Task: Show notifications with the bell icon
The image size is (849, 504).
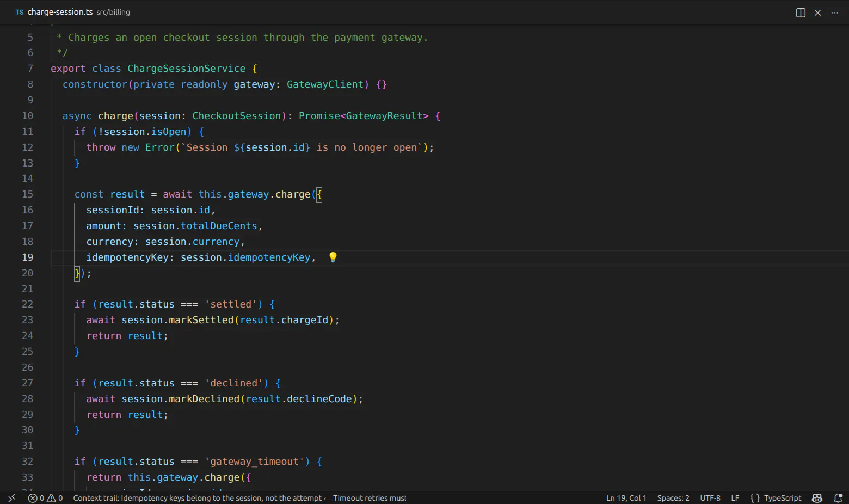Action: click(x=838, y=498)
